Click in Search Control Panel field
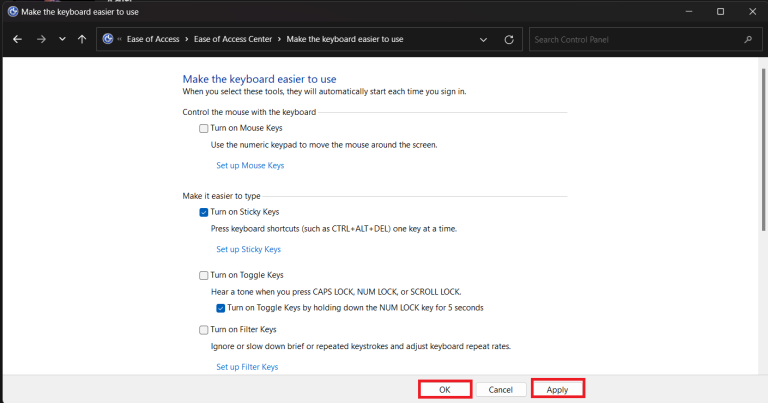The width and height of the screenshot is (768, 403). pos(635,40)
